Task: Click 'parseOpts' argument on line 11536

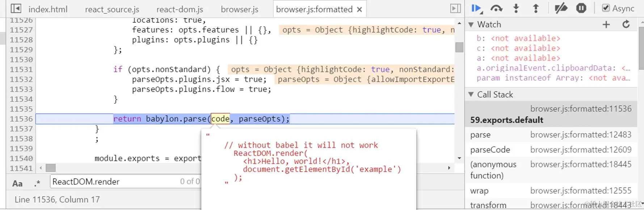Action: click(x=260, y=119)
